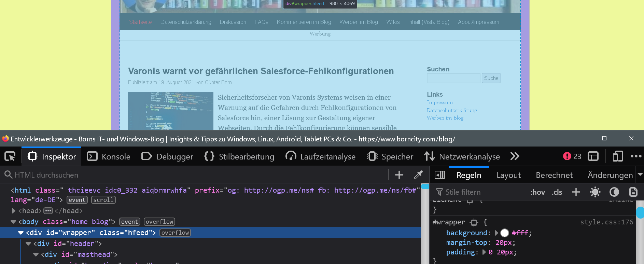Focus the blog Suchen text field
Image resolution: width=644 pixels, height=264 pixels.
pyautogui.click(x=453, y=78)
